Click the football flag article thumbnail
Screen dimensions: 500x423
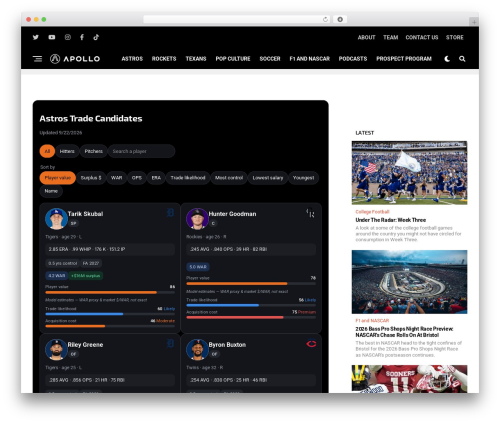[409, 173]
